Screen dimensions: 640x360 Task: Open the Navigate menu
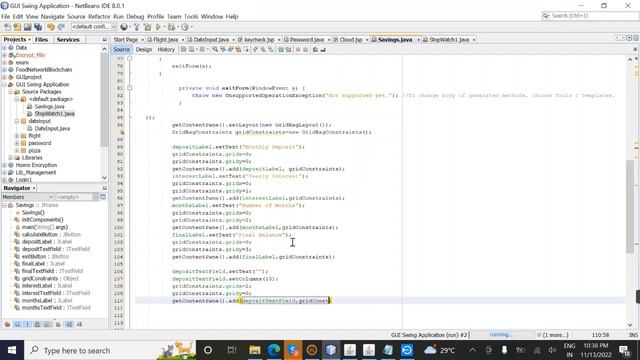pos(52,16)
